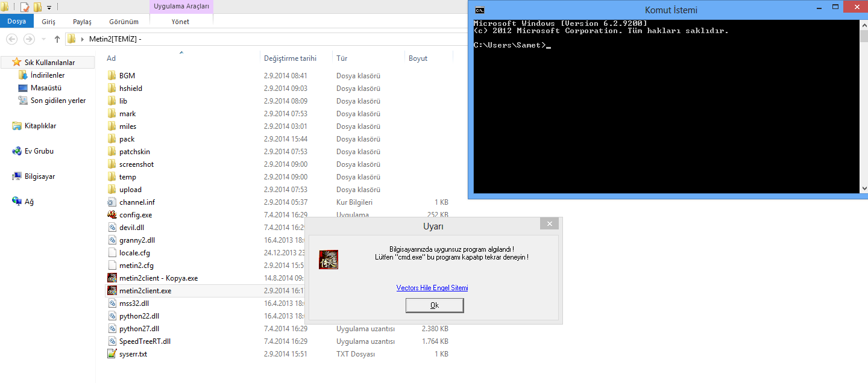Select the BGM folder icon
Viewport: 868px width, 383px height.
[x=112, y=75]
